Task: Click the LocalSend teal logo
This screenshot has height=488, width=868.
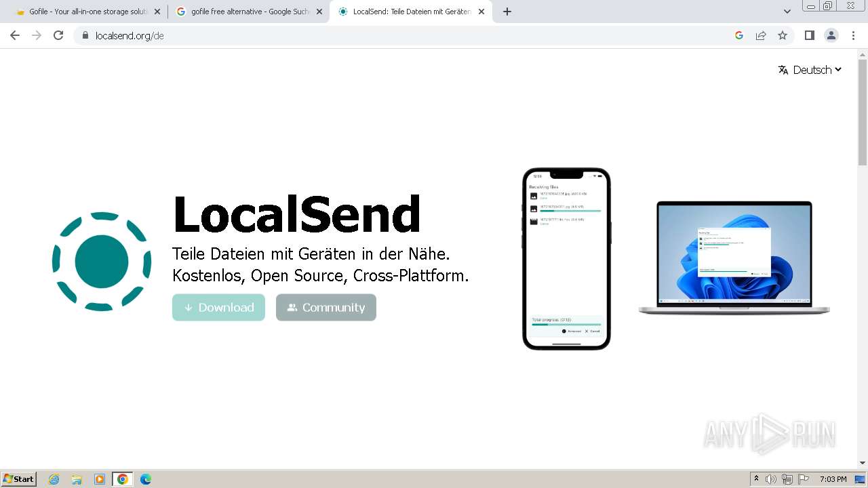Action: pos(102,262)
